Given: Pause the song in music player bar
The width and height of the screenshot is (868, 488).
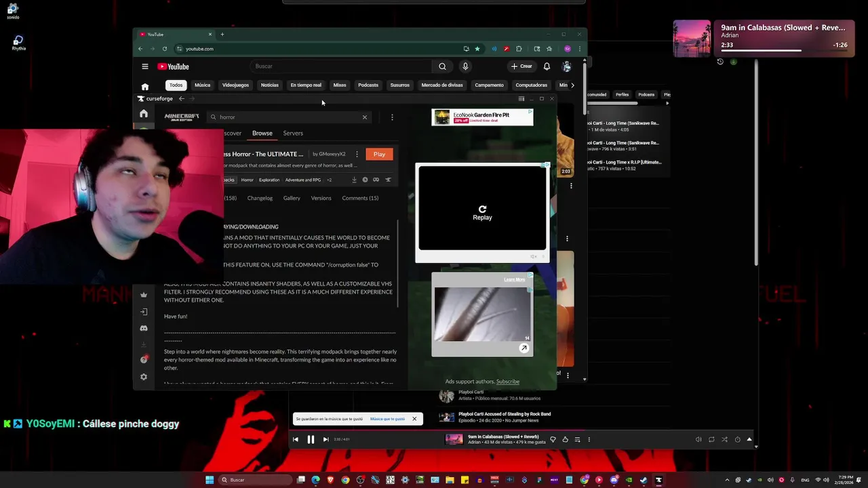Looking at the screenshot, I should [x=311, y=439].
